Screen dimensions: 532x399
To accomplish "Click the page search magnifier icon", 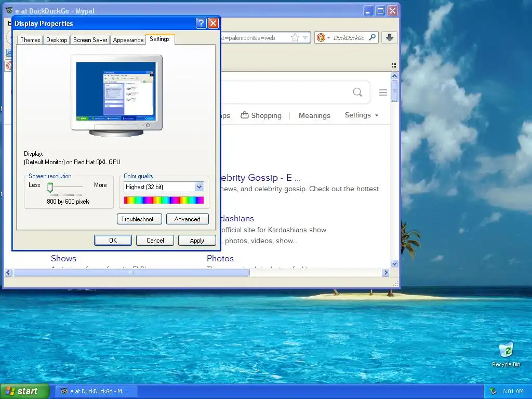I will 357,92.
